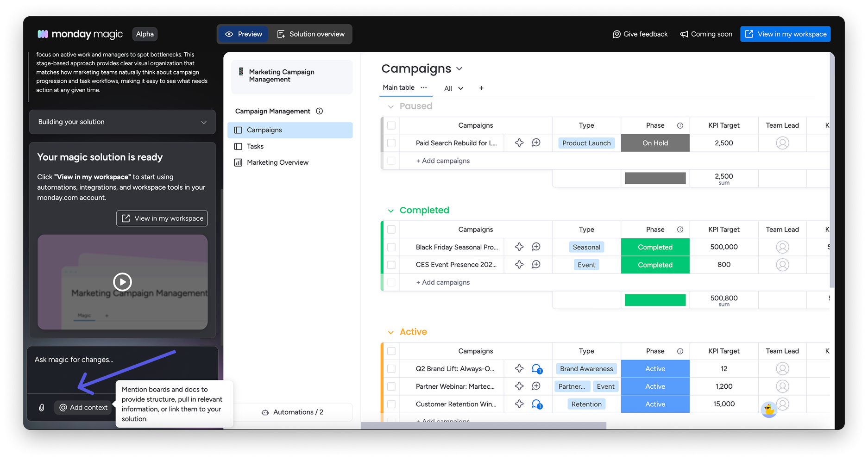The image size is (868, 460).
Task: Assign Team Lead for Q2 Brand Lift
Action: [782, 369]
